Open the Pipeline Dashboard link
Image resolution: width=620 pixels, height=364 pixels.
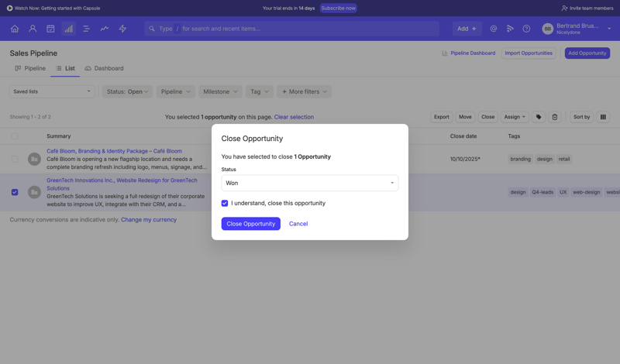(469, 53)
